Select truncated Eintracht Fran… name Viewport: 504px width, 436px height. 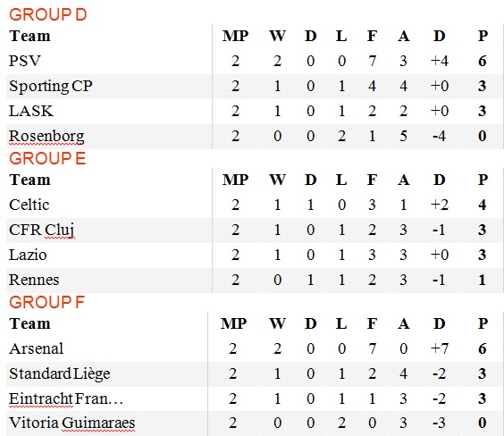click(x=66, y=398)
